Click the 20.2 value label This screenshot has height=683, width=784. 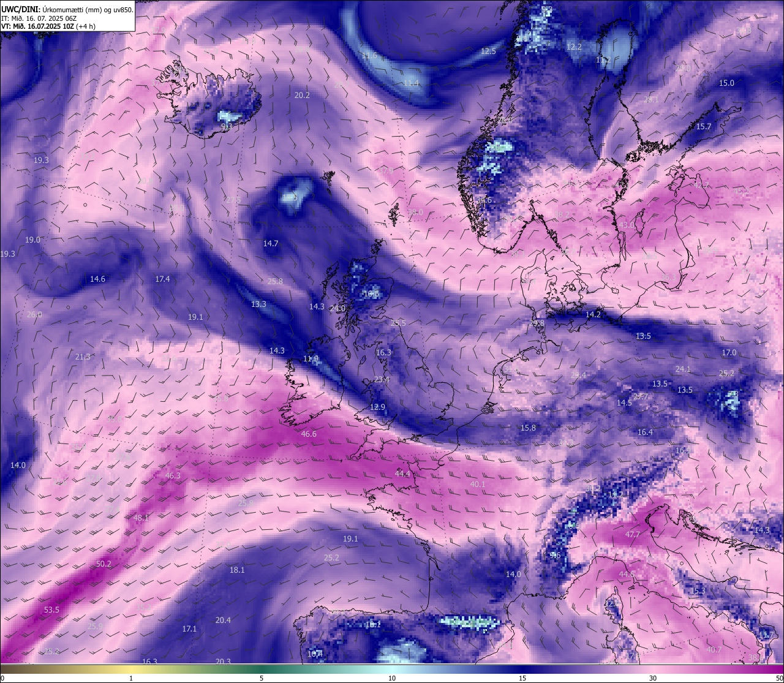[302, 95]
